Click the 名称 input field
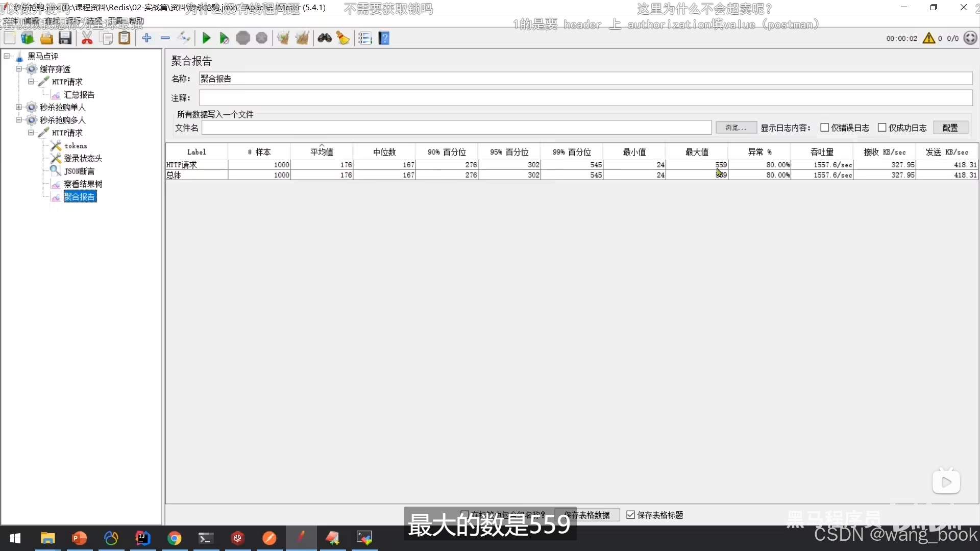This screenshot has width=980, height=551. pos(585,79)
